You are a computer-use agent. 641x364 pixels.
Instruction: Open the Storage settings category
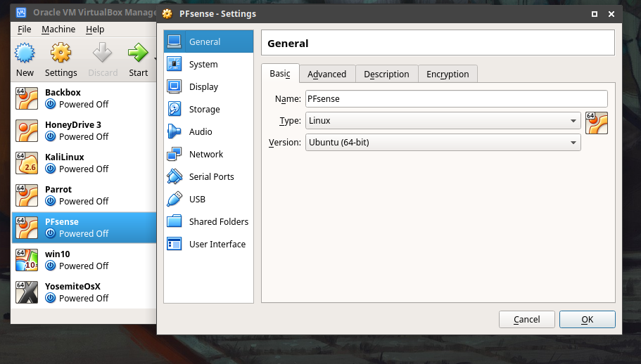click(208, 109)
